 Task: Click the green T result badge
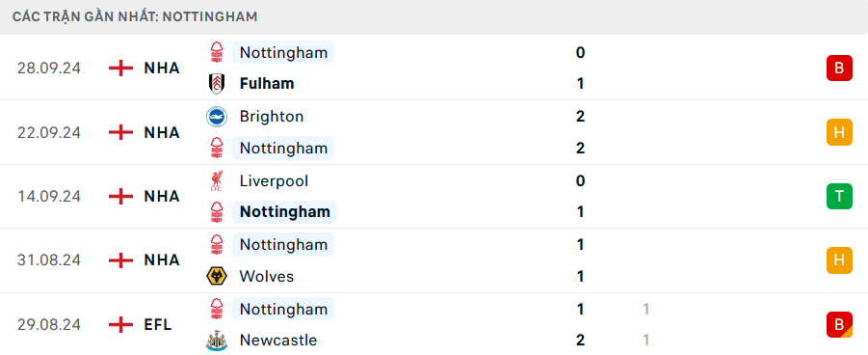point(839,197)
